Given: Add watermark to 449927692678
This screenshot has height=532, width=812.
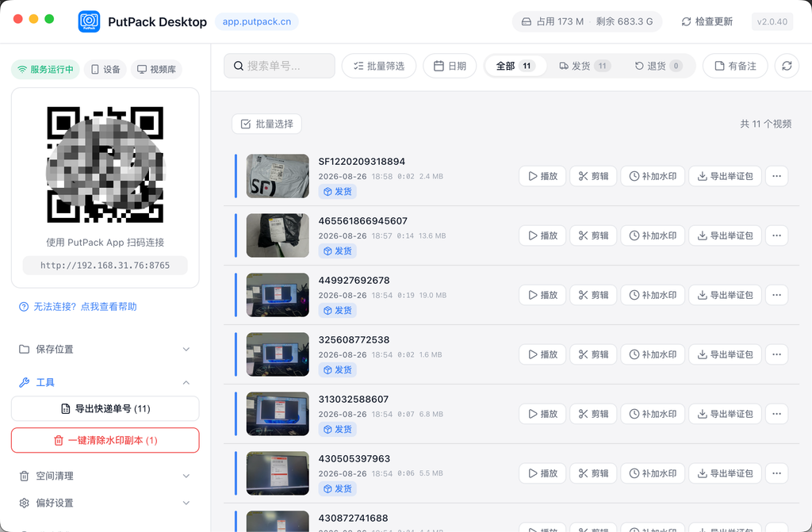Looking at the screenshot, I should pos(653,295).
